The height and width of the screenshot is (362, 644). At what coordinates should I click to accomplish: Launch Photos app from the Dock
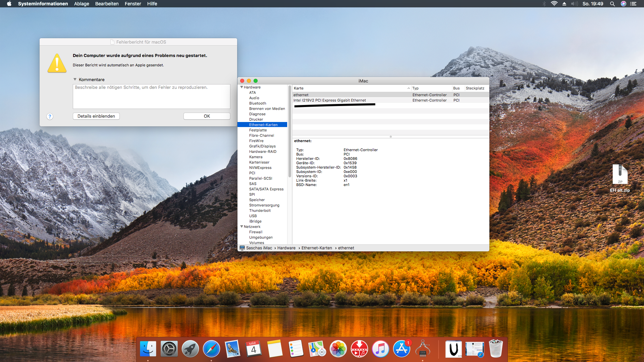click(338, 349)
